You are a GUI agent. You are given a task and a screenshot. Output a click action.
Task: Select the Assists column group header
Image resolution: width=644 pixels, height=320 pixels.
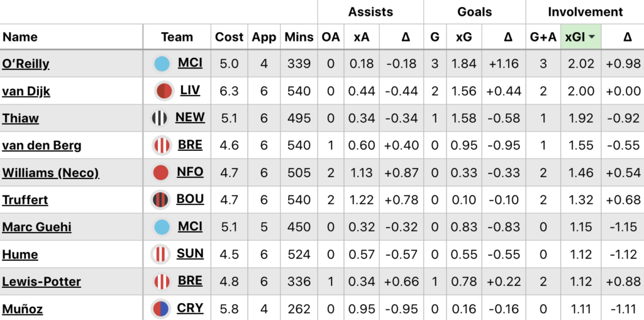point(370,12)
